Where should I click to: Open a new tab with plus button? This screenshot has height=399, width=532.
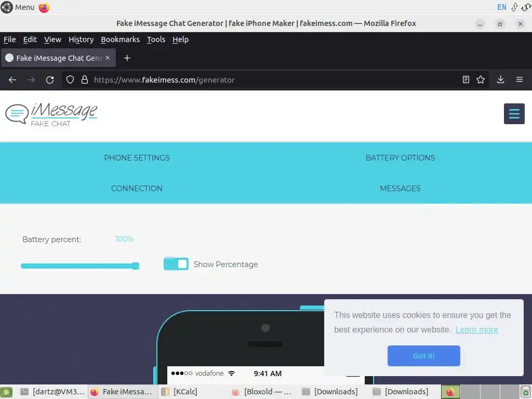[127, 58]
